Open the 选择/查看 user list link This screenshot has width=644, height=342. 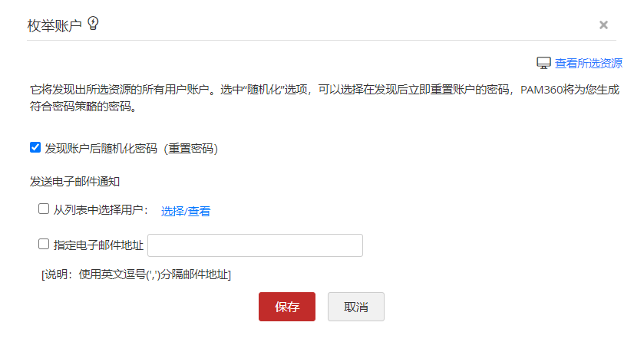click(186, 211)
